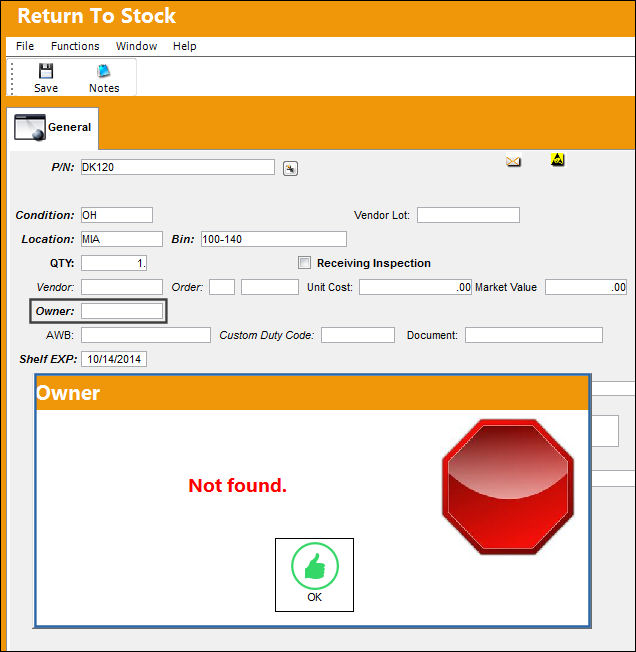Click the yellow ESD warning icon

(x=557, y=159)
